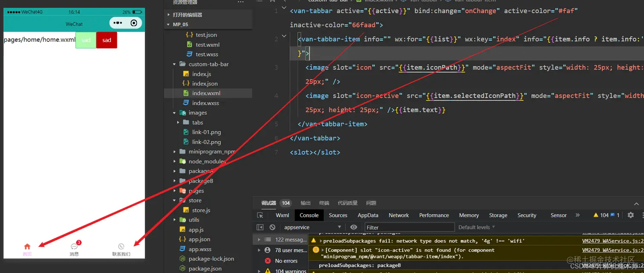Tap the messages tab chat icon

pos(75,246)
